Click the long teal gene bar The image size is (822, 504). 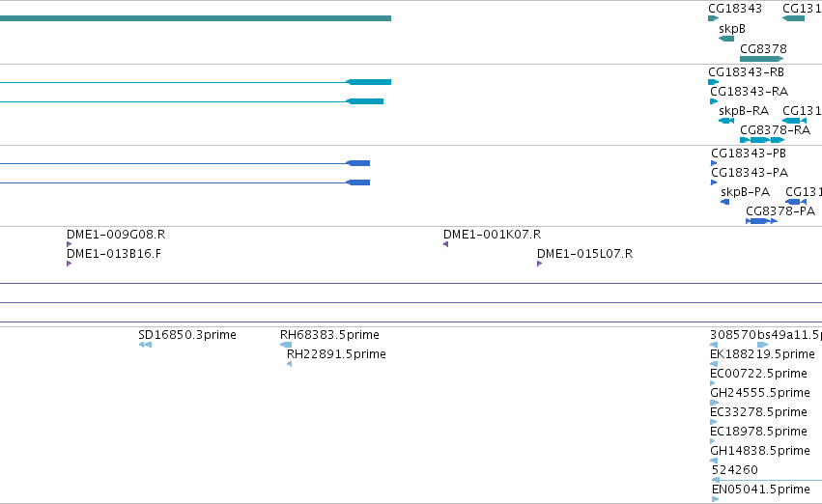tap(195, 18)
